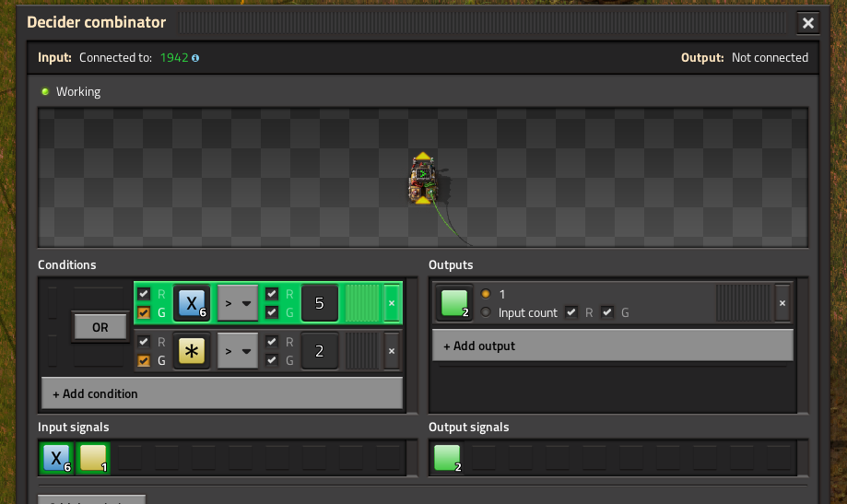Toggle red wire checkbox left of X signal
Screen dimensions: 847x504
(144, 293)
